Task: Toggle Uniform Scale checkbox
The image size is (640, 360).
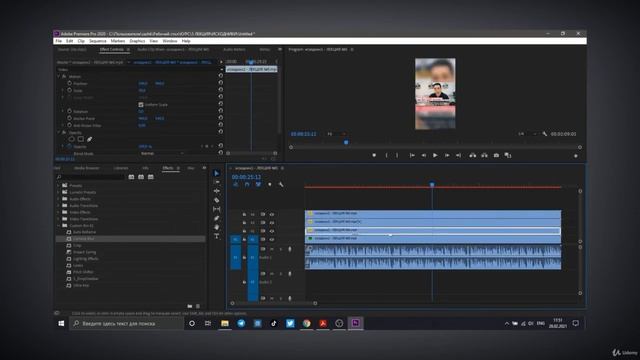Action: [141, 104]
